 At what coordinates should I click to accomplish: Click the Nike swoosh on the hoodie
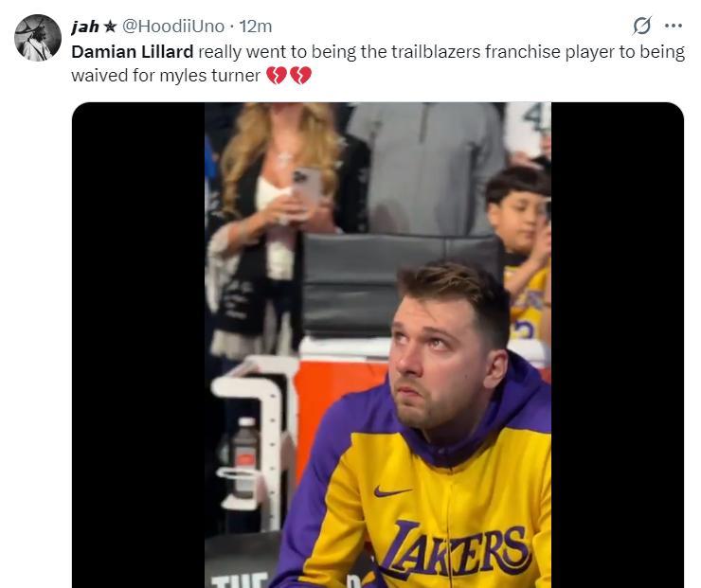pos(391,491)
